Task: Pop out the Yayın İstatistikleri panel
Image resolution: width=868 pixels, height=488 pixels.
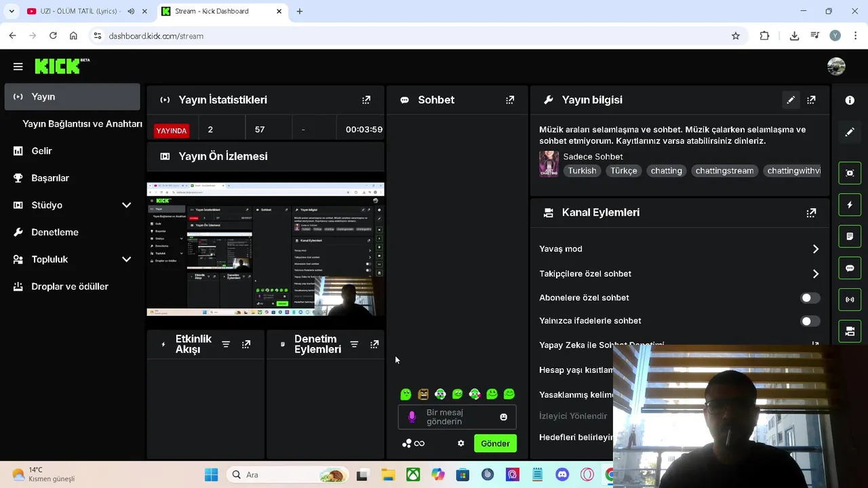Action: (x=366, y=100)
